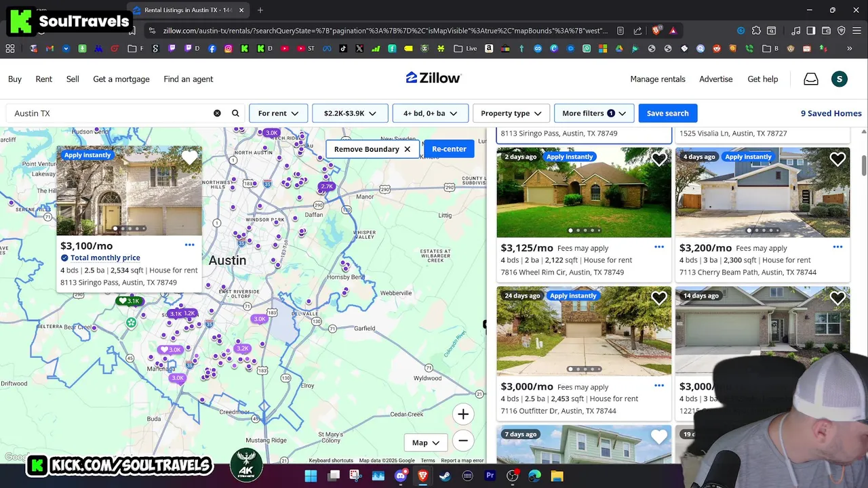Open File Explorer from the taskbar

tap(557, 476)
